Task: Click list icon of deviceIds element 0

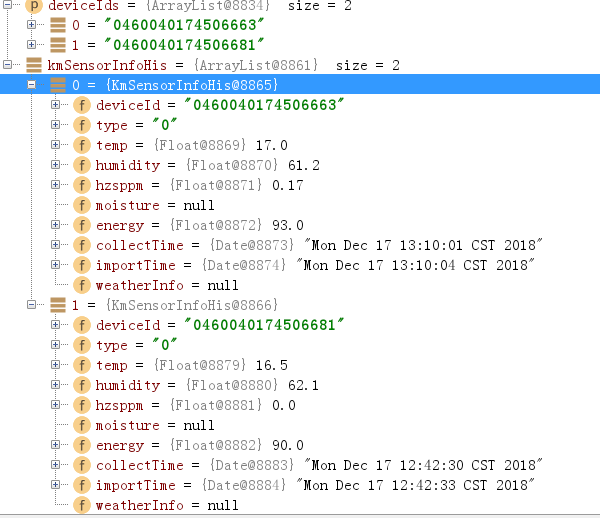Action: [58, 25]
